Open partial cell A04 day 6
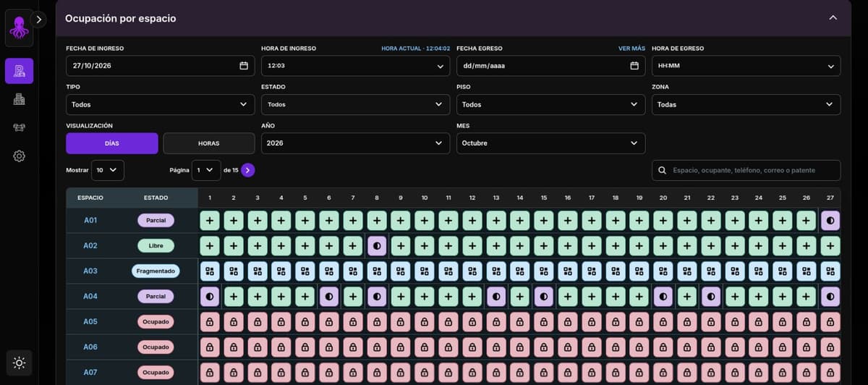Viewport: 868px width, 385px height. pos(329,296)
